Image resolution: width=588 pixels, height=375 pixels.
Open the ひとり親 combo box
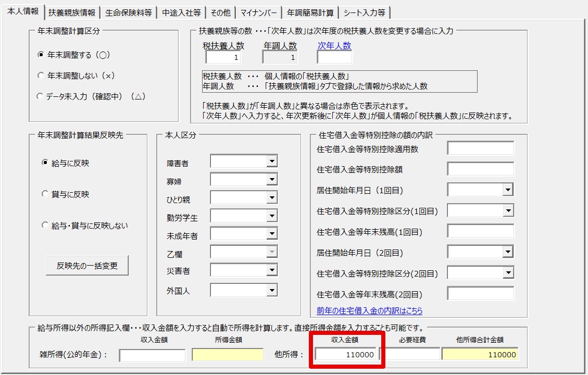[271, 198]
